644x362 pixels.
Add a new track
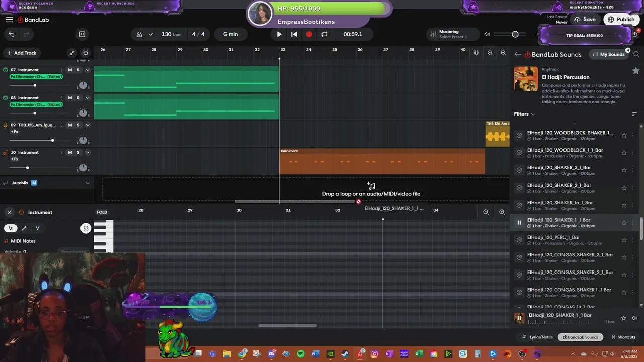coord(21,53)
